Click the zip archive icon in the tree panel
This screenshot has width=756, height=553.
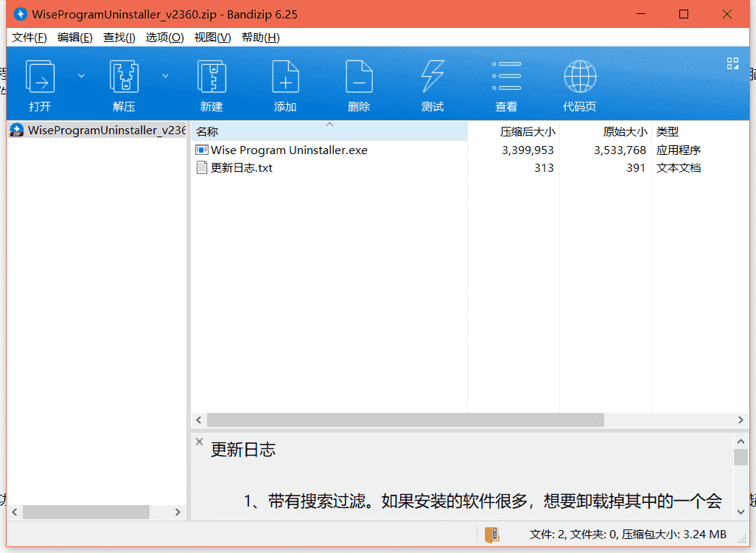[16, 130]
